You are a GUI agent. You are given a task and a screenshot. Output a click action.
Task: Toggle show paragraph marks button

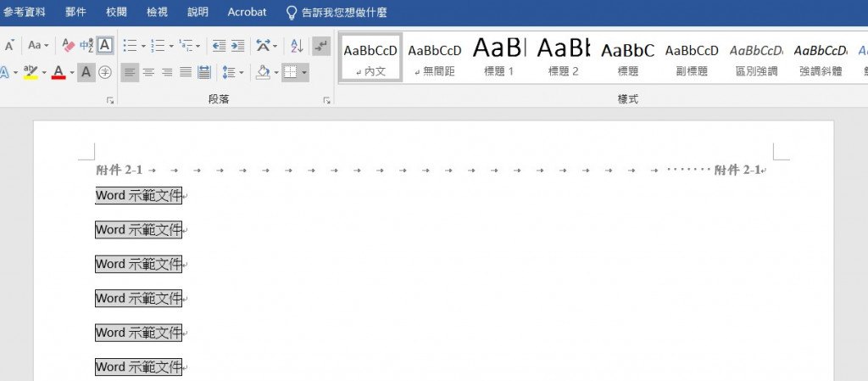(321, 46)
